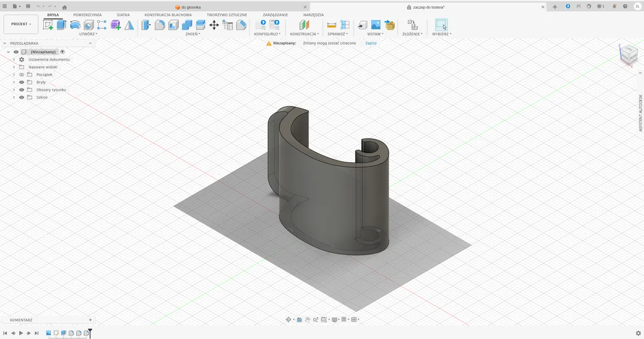Open the UTWÓRZ dropdown menu
Image resolution: width=644 pixels, height=339 pixels.
pyautogui.click(x=88, y=34)
